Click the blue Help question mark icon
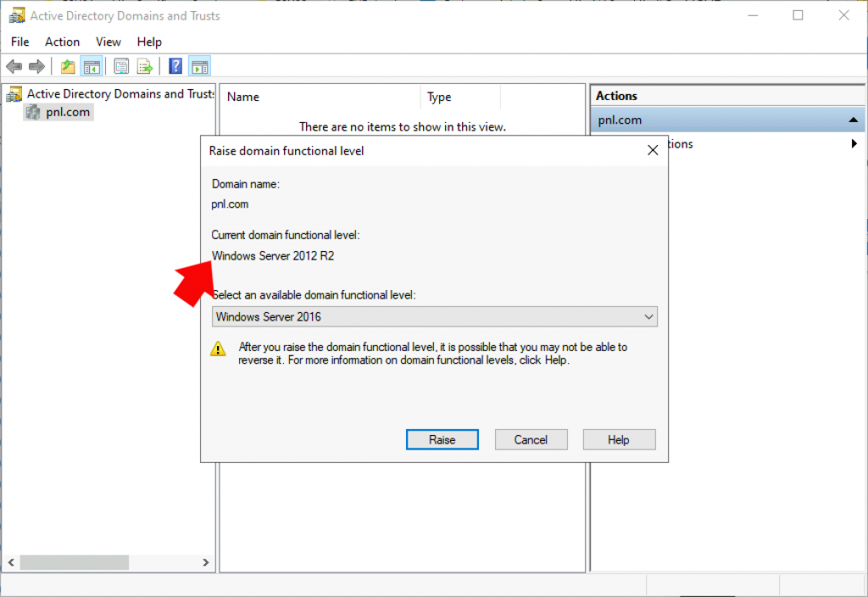 tap(175, 66)
